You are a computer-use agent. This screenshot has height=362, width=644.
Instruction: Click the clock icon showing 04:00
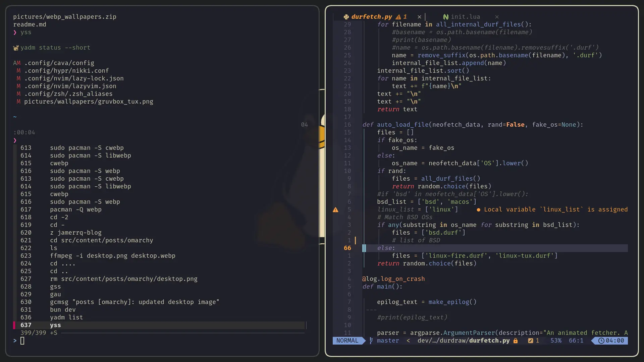coord(601,341)
